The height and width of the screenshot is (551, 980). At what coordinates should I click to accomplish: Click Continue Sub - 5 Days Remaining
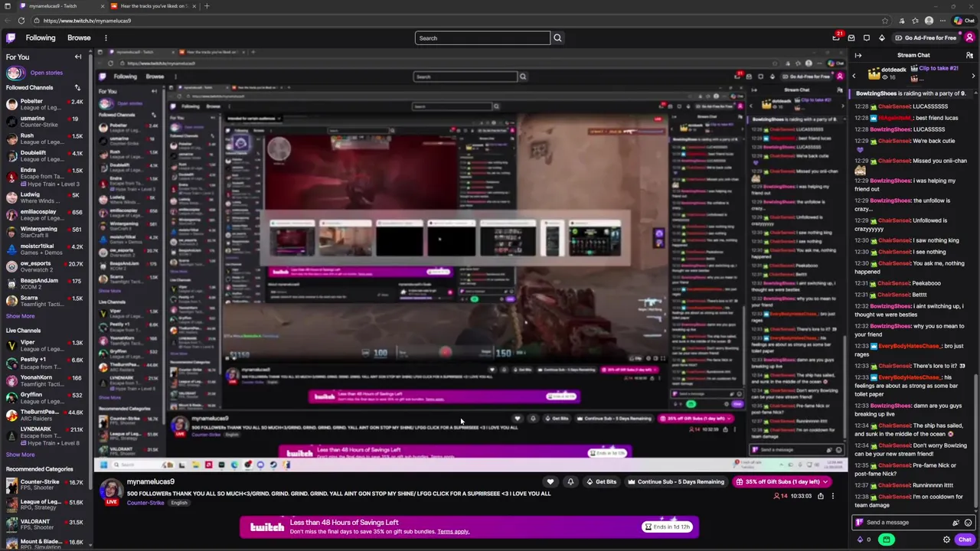(675, 482)
